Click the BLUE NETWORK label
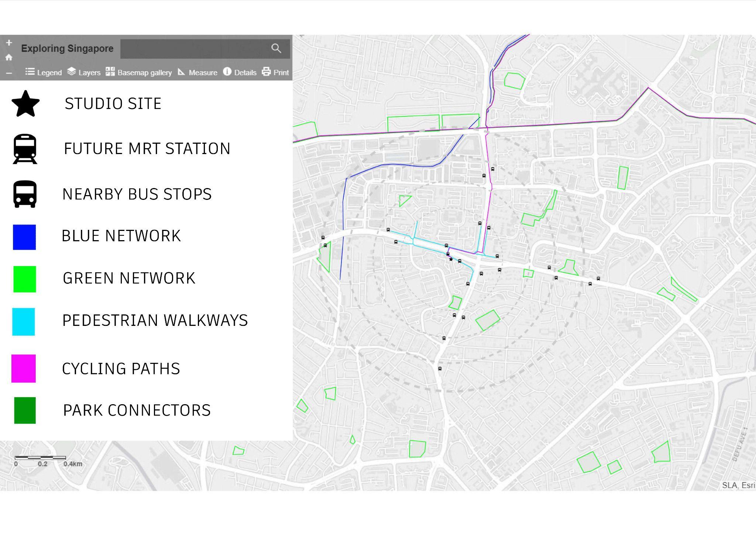This screenshot has width=756, height=535. (x=121, y=236)
